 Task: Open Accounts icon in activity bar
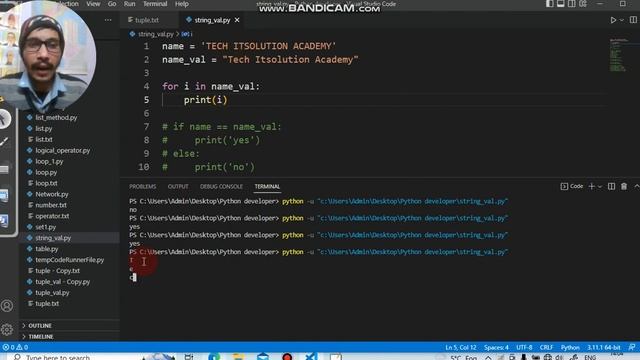pyautogui.click(x=7, y=306)
